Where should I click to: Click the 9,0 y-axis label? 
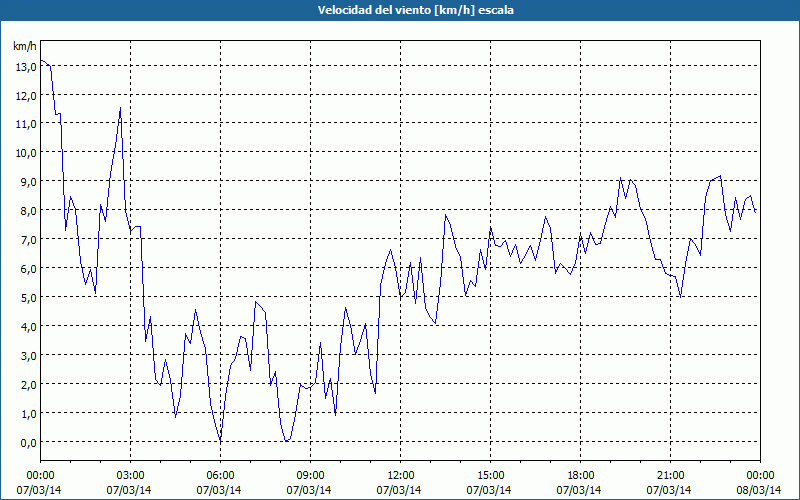coord(29,182)
